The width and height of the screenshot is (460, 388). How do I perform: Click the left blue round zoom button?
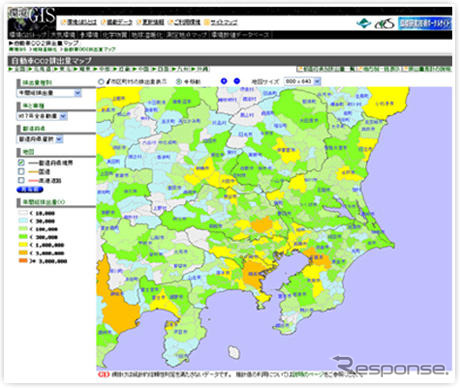224,81
